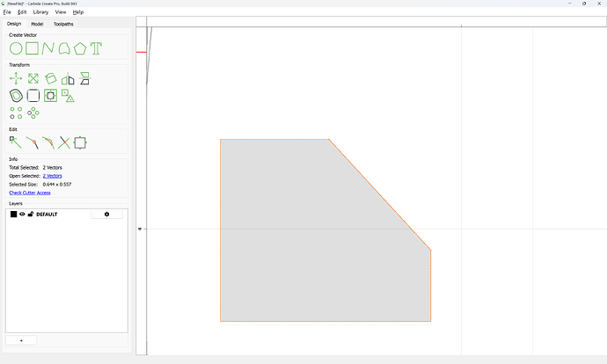Select the Text vector tool
Image resolution: width=607 pixels, height=364 pixels.
tap(96, 48)
